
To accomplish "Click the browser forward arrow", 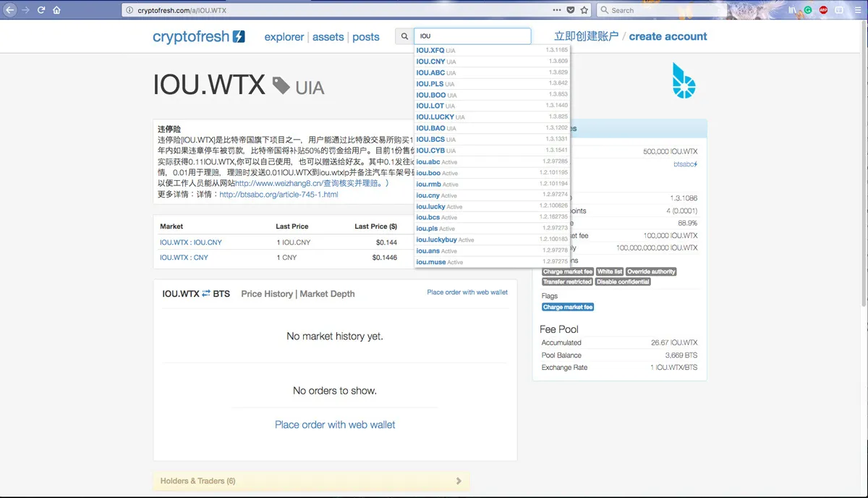I will click(x=26, y=10).
